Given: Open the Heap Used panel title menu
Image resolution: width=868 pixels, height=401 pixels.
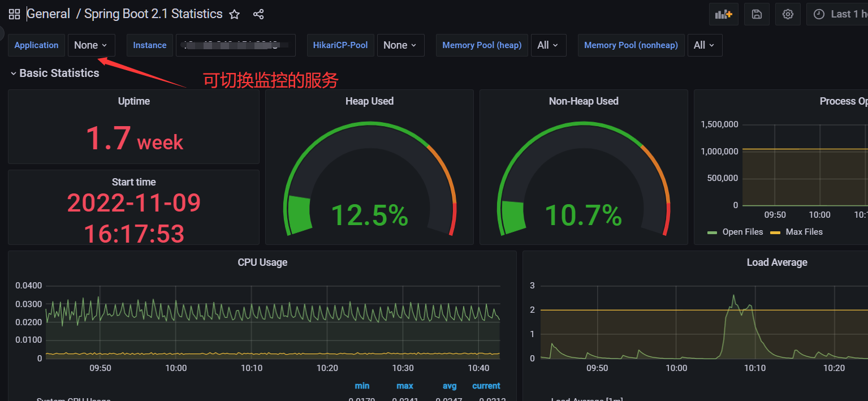Looking at the screenshot, I should 369,101.
